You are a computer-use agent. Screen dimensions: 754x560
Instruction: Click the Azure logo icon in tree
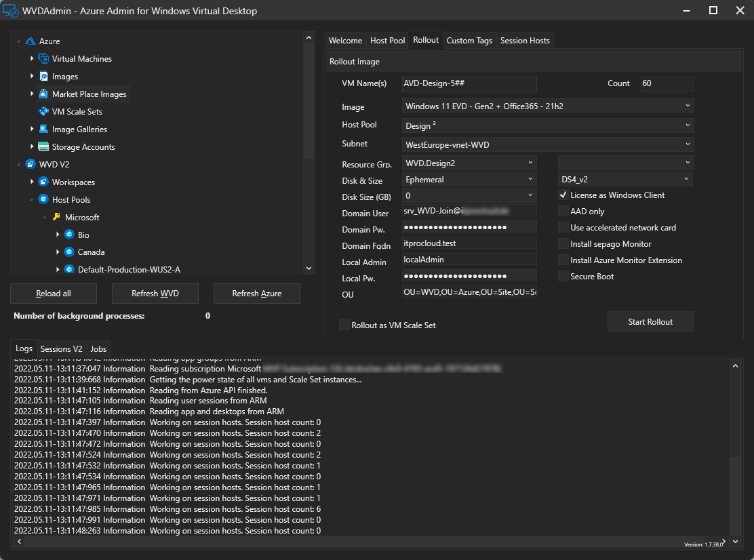[31, 41]
